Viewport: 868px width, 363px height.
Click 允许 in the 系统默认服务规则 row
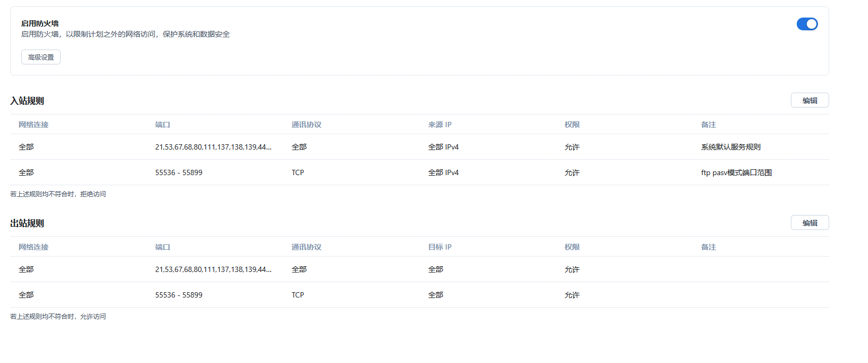572,147
